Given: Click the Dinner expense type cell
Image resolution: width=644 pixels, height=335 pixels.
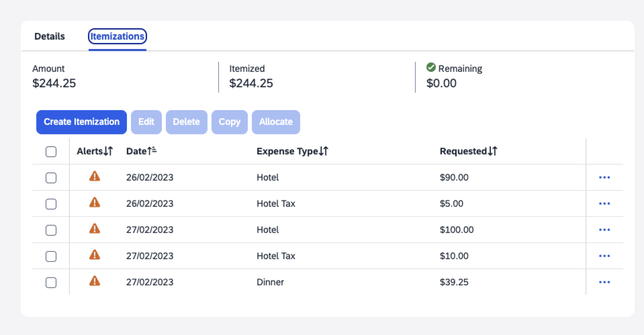Looking at the screenshot, I should [x=270, y=282].
